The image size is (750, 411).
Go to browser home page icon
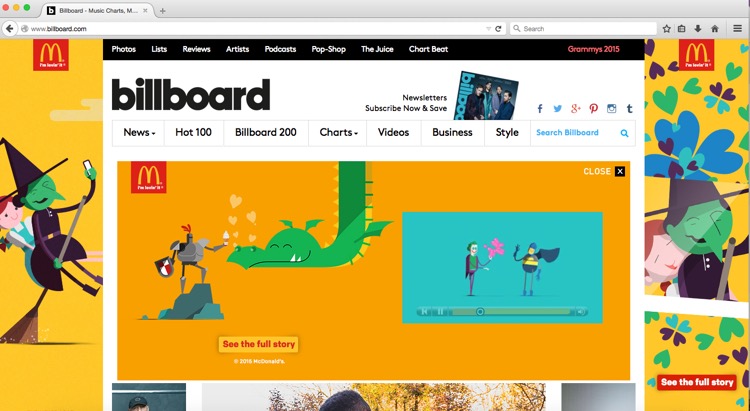click(x=715, y=29)
